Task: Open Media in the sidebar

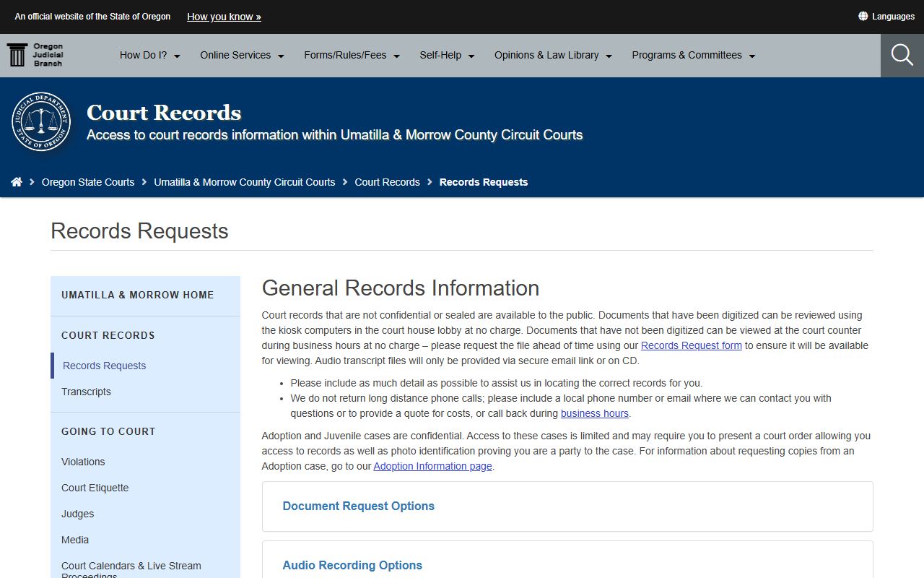Action: coord(75,540)
